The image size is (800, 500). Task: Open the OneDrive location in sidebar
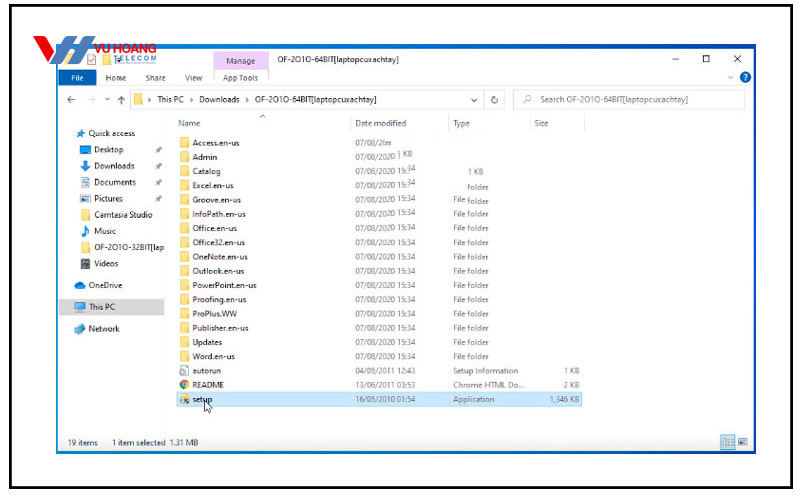point(104,285)
